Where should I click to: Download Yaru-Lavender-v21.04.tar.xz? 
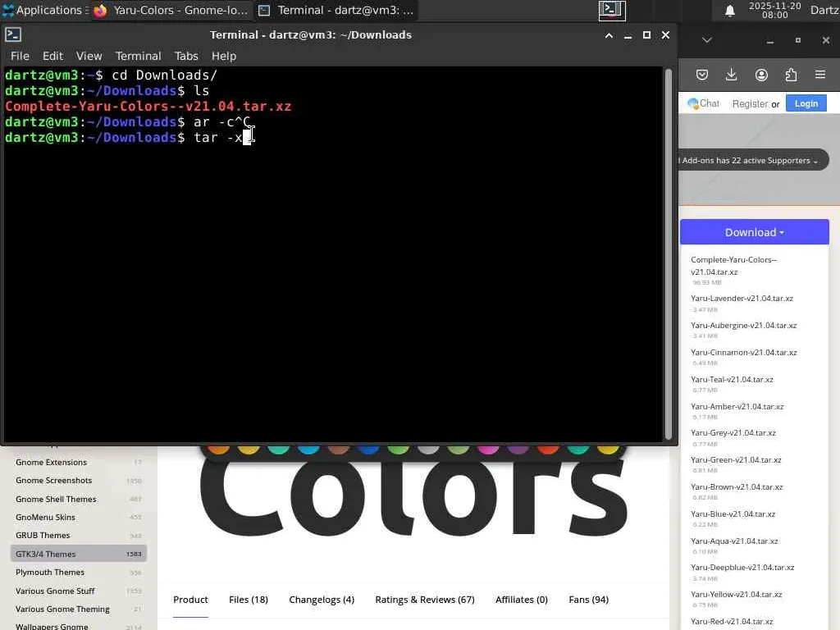(x=742, y=299)
